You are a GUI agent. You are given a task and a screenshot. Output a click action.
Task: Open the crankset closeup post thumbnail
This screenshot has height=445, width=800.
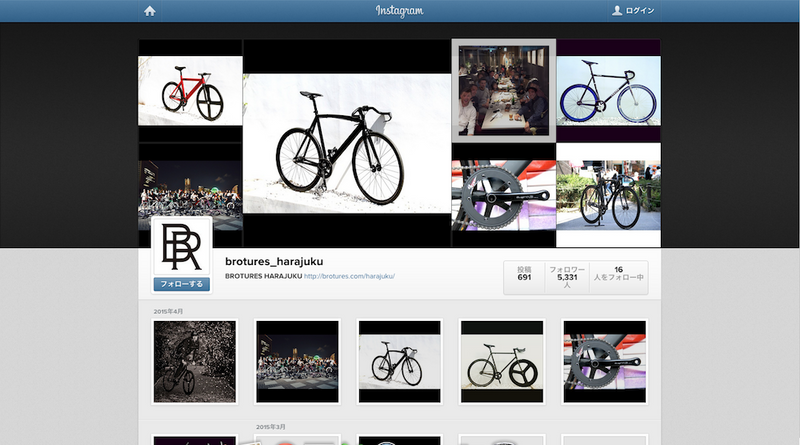pos(604,361)
